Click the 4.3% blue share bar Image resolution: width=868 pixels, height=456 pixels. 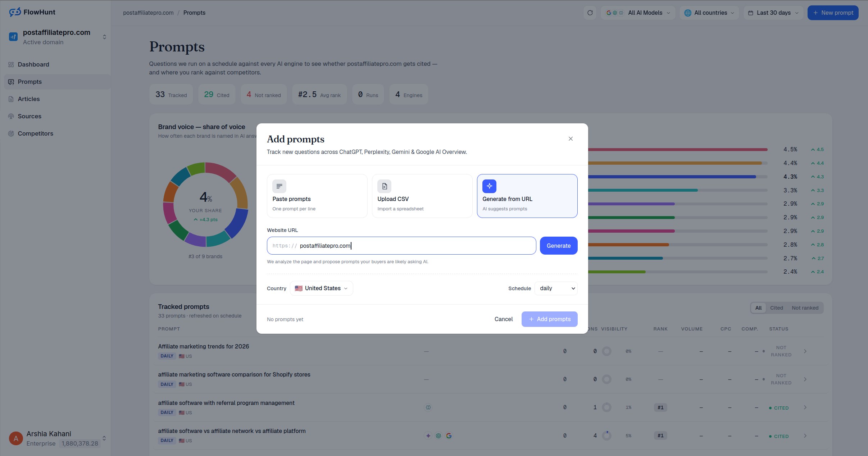[x=672, y=177]
